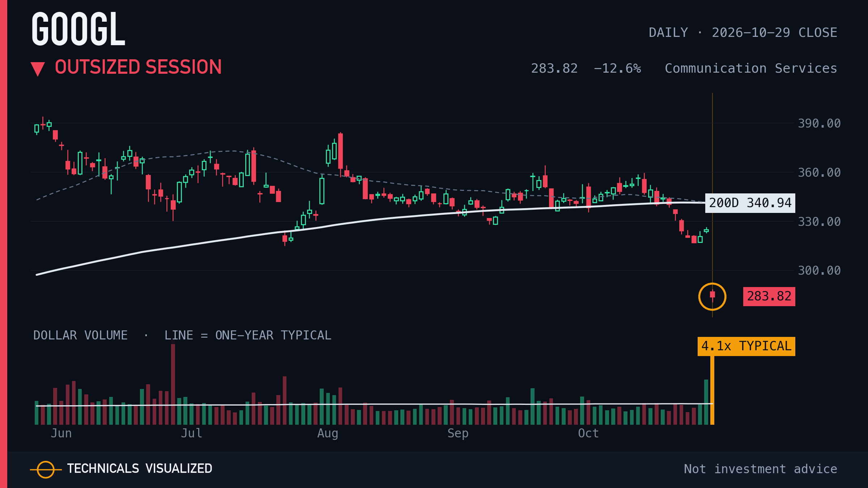Click the DOLLAR VOLUME label
Viewport: 868px width, 488px height.
80,335
